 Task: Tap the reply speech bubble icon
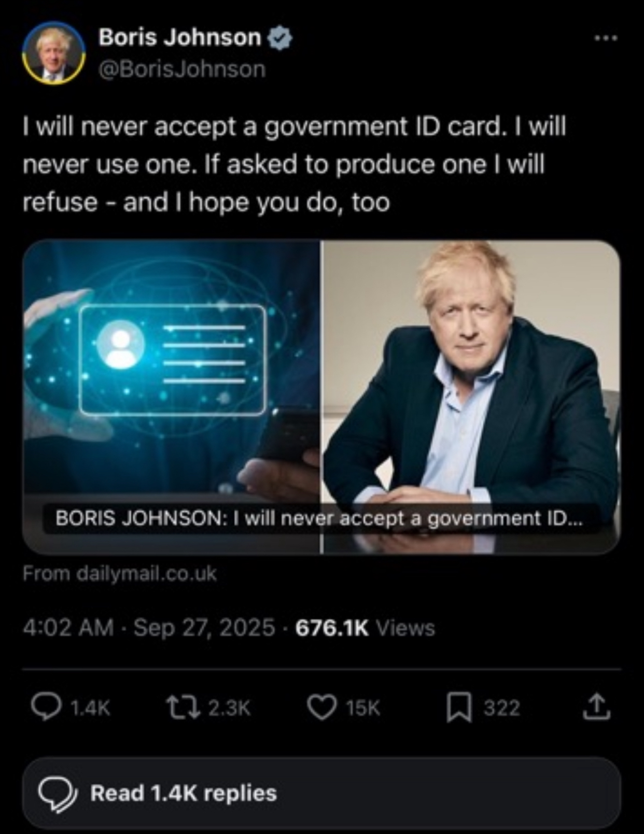coord(46,708)
